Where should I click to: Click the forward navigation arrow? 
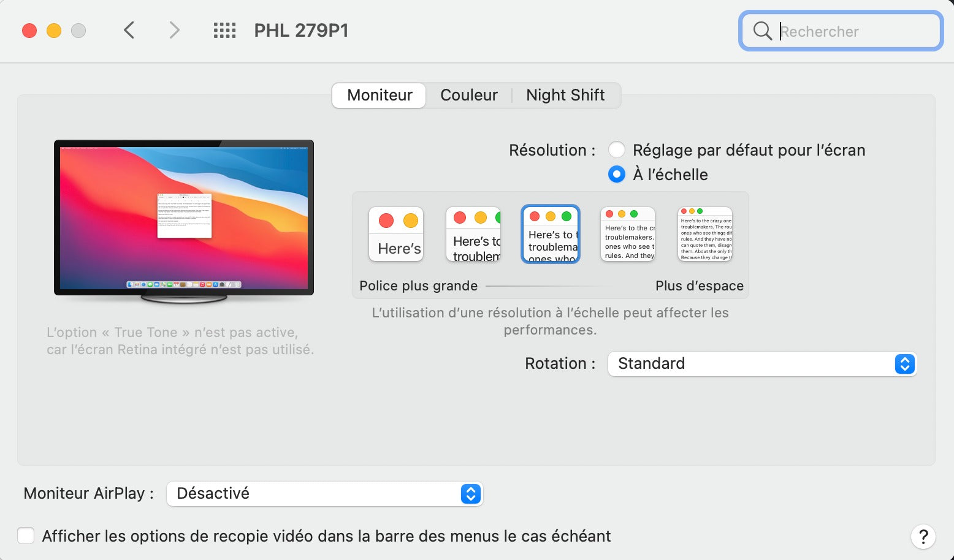175,30
